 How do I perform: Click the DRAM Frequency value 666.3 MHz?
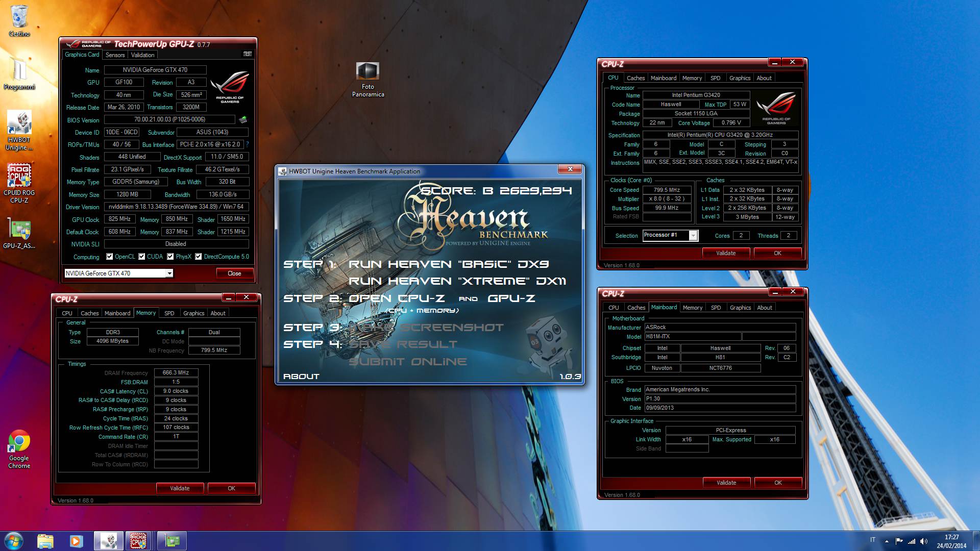click(x=176, y=372)
